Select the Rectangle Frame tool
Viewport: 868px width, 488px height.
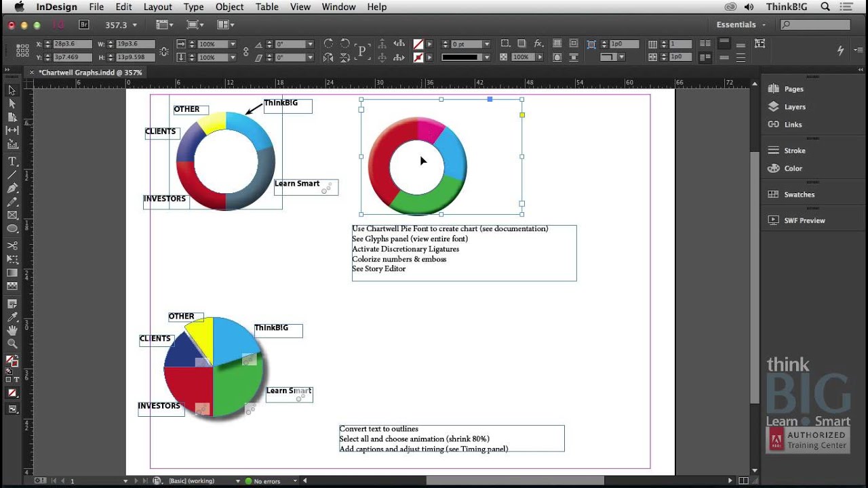pos(12,216)
